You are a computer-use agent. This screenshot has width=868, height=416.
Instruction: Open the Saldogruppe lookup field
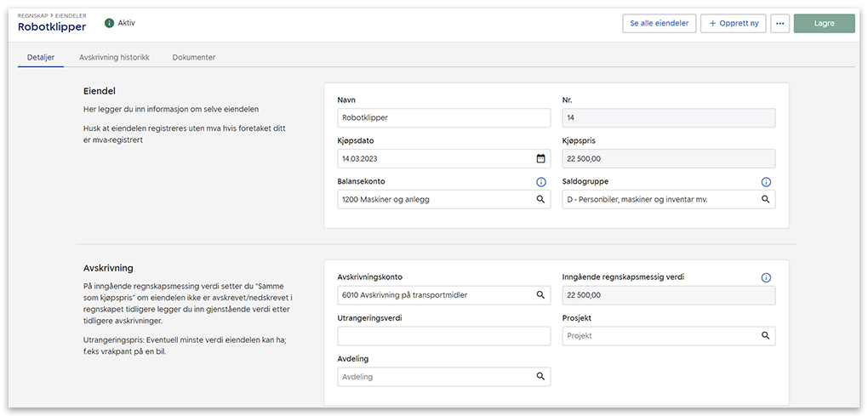click(x=660, y=200)
